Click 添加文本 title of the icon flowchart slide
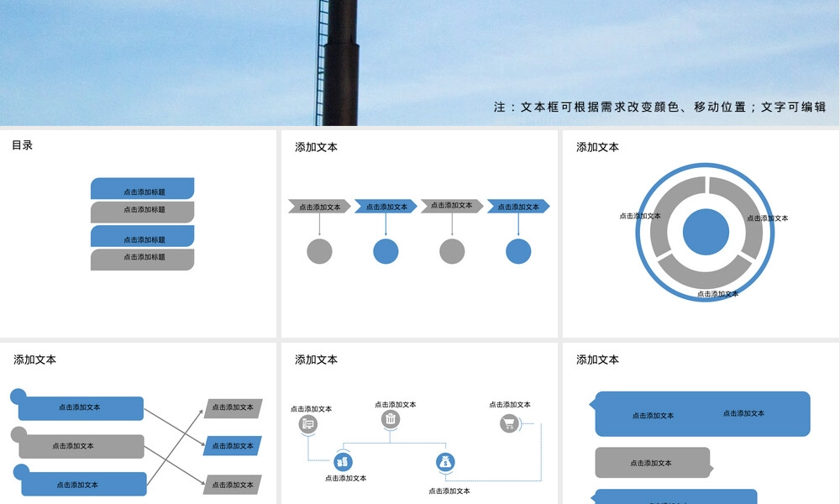 point(316,360)
